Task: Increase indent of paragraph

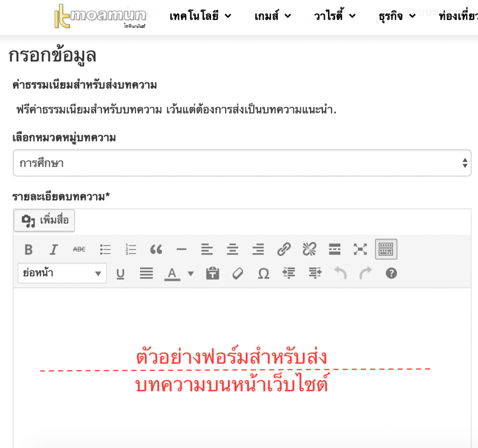Action: [x=315, y=273]
